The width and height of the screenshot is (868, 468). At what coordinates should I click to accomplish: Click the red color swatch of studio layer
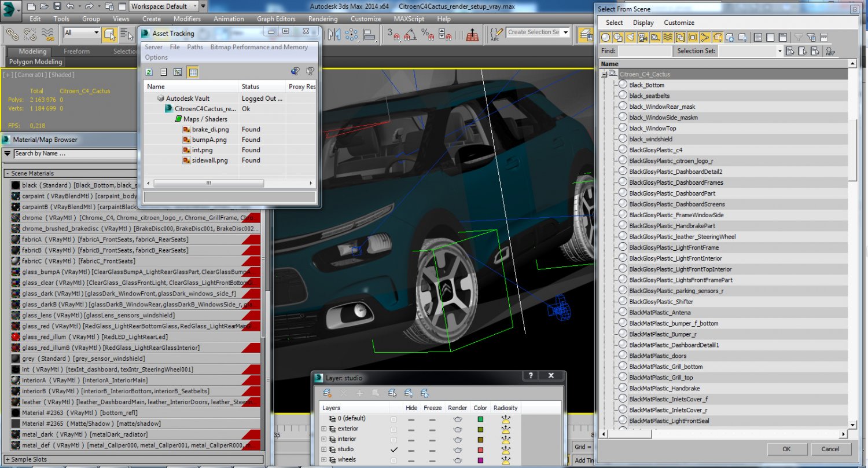pyautogui.click(x=480, y=449)
